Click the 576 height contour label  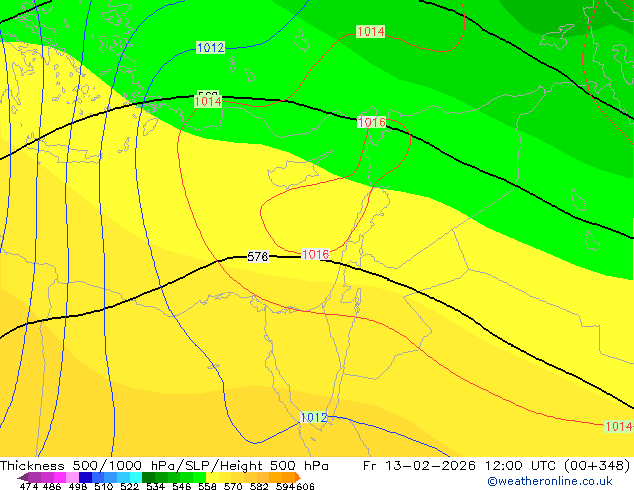[258, 256]
